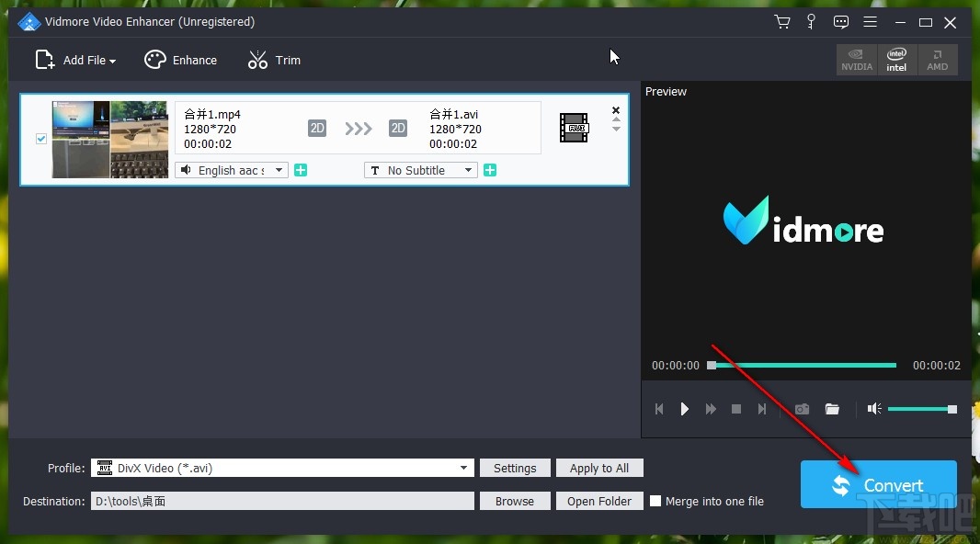Screen dimensions: 980x544
Task: Open snapshot folder icon
Action: point(832,409)
